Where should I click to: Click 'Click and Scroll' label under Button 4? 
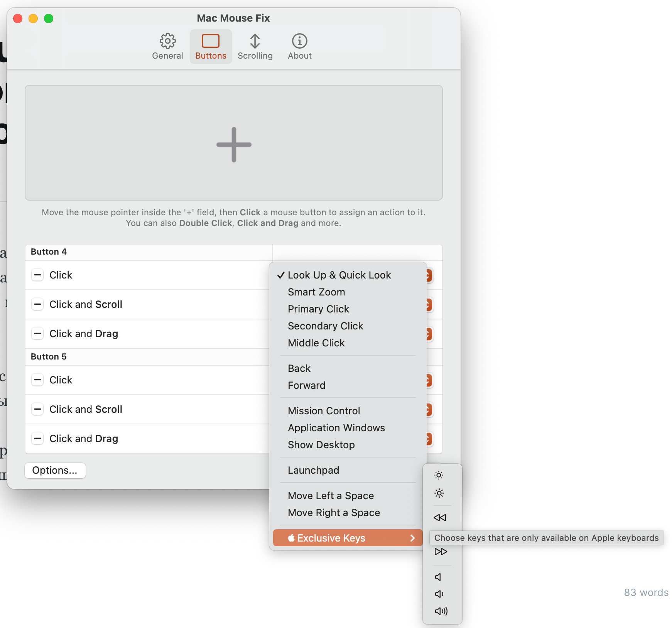point(86,304)
